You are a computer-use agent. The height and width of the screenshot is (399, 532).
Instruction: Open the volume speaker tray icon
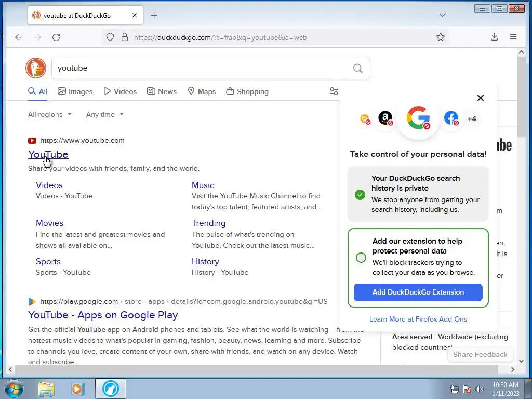480,389
